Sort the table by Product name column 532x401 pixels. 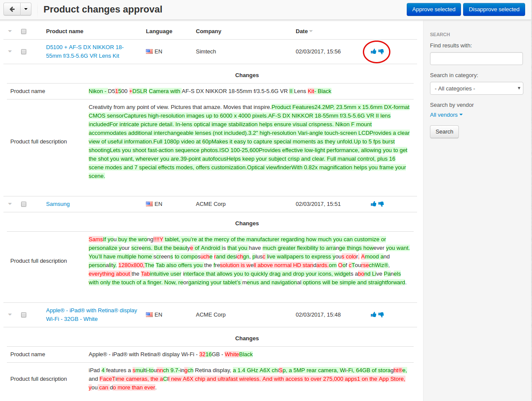coord(65,31)
